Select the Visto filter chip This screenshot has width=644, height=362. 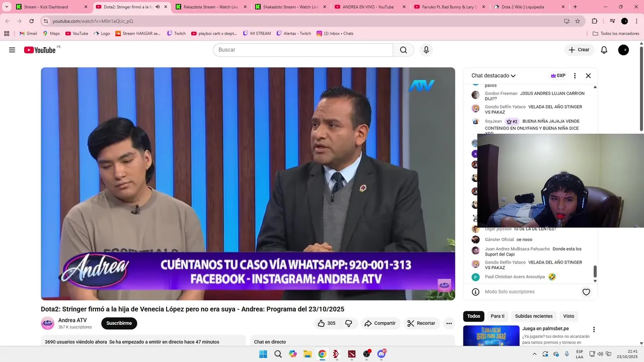click(569, 316)
